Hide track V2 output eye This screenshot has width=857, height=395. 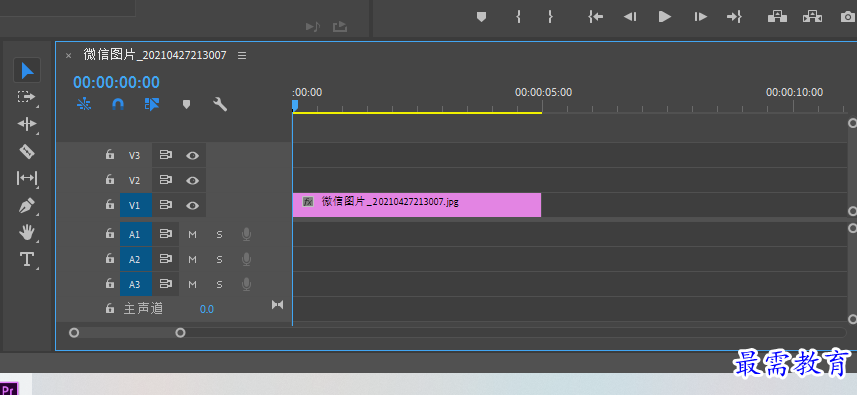pos(192,180)
